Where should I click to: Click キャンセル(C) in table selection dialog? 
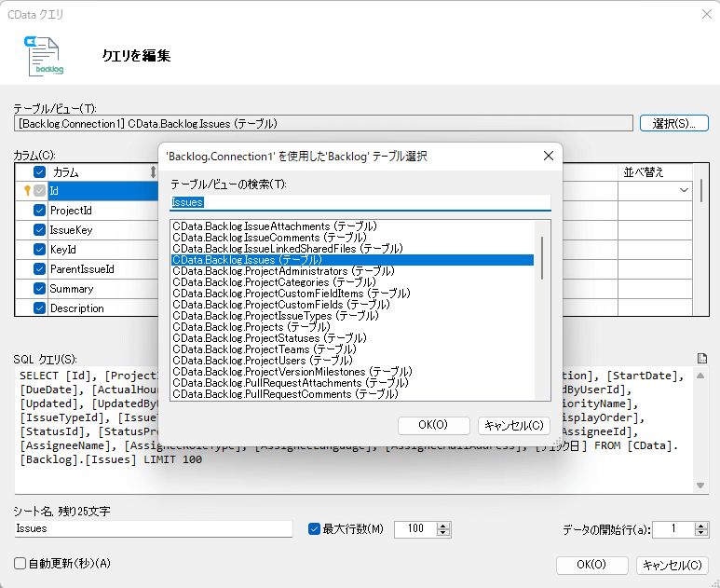[514, 425]
